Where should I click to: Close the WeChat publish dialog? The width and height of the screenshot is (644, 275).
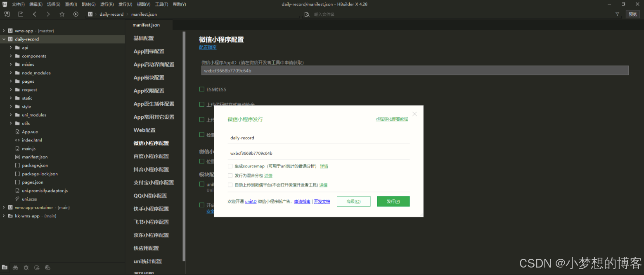[415, 114]
